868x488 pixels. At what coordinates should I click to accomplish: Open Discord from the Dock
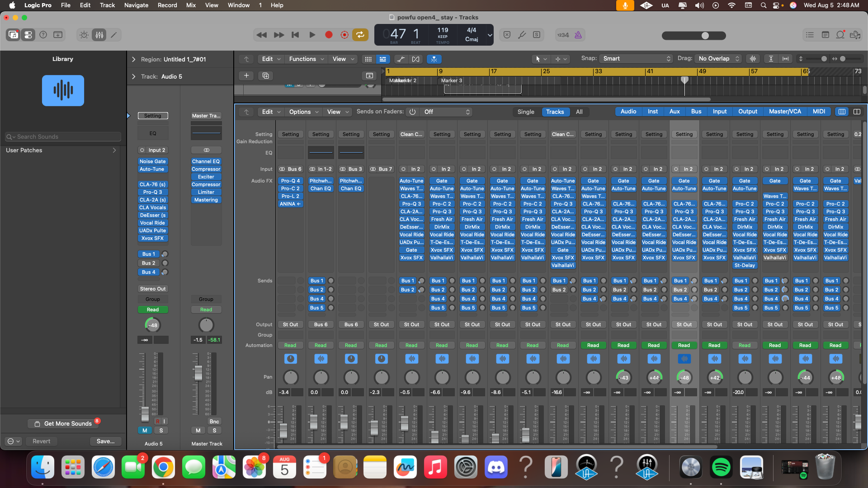(496, 467)
